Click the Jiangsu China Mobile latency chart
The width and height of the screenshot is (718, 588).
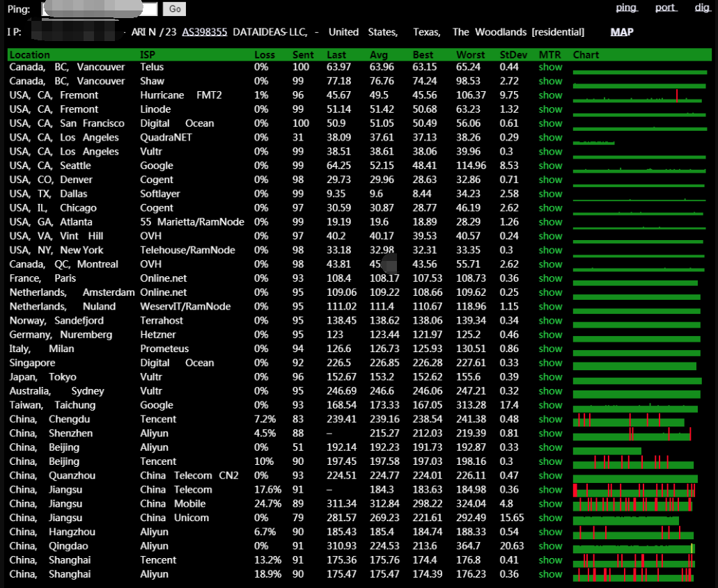click(x=632, y=504)
